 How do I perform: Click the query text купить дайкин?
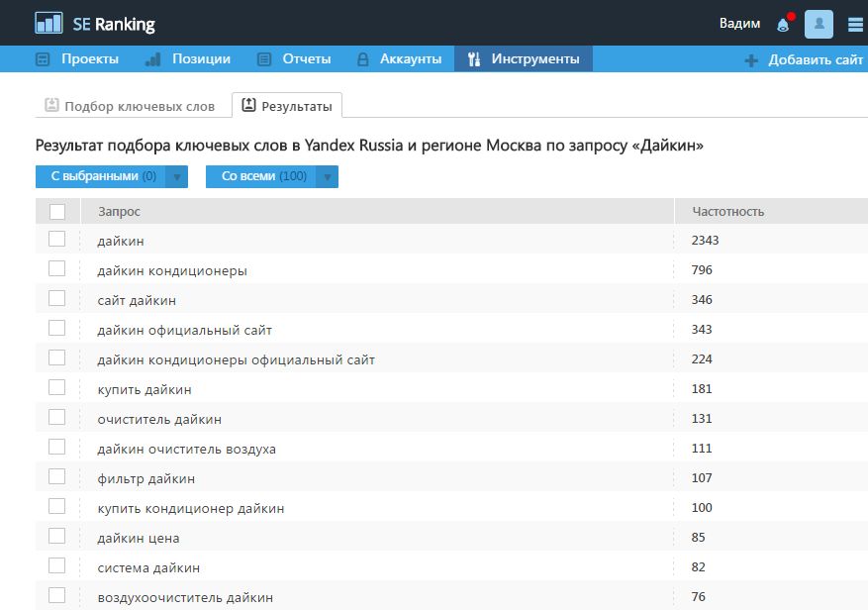145,390
